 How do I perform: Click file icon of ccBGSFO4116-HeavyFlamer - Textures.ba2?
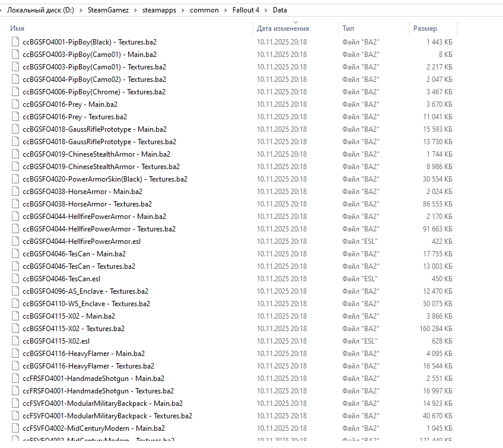tap(15, 366)
